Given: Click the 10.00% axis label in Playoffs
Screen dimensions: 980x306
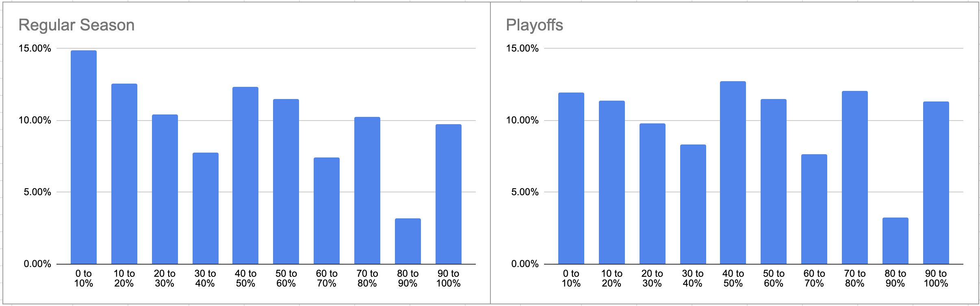Looking at the screenshot, I should point(523,121).
